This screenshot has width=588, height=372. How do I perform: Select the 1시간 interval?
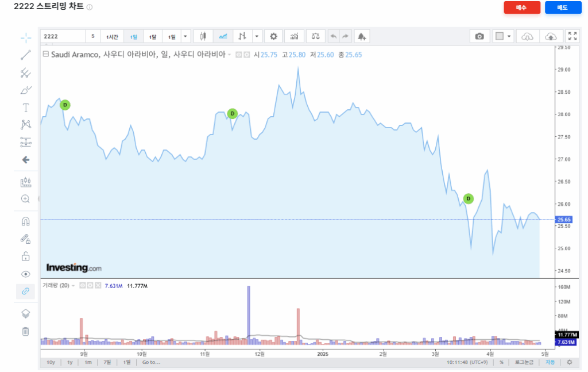point(112,36)
